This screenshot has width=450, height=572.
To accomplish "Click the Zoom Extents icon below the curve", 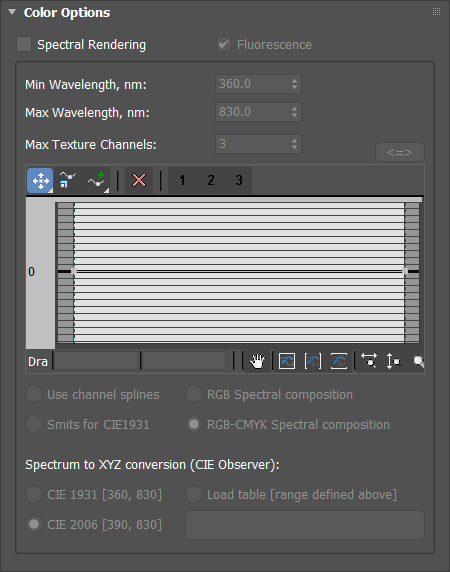I will pos(287,362).
